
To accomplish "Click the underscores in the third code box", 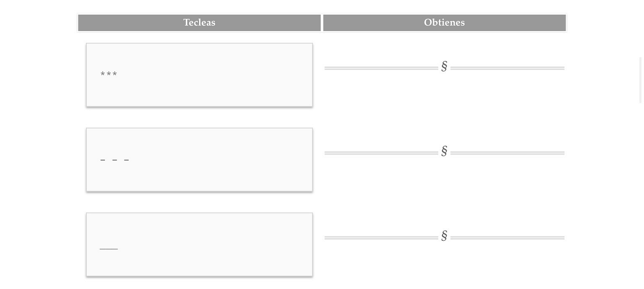I will (109, 249).
